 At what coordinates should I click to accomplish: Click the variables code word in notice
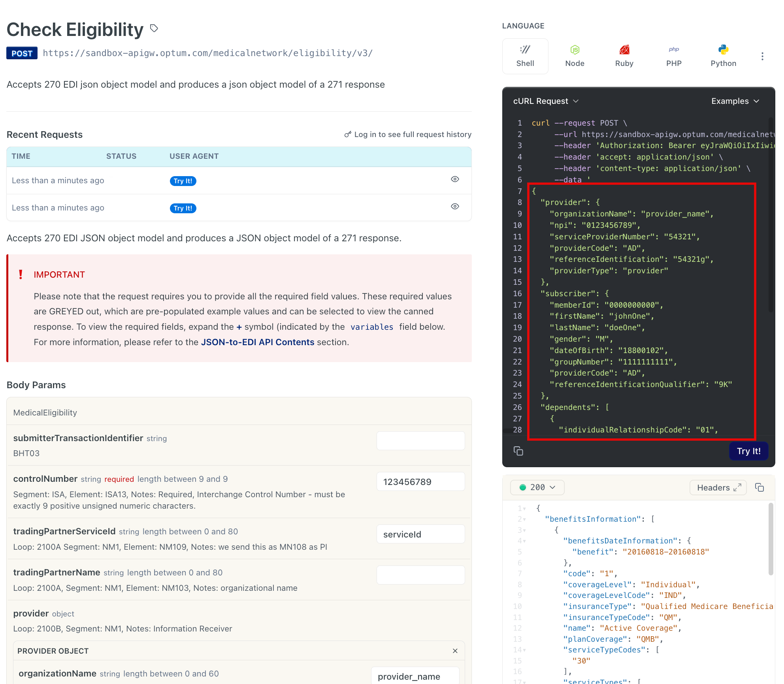[x=372, y=327]
